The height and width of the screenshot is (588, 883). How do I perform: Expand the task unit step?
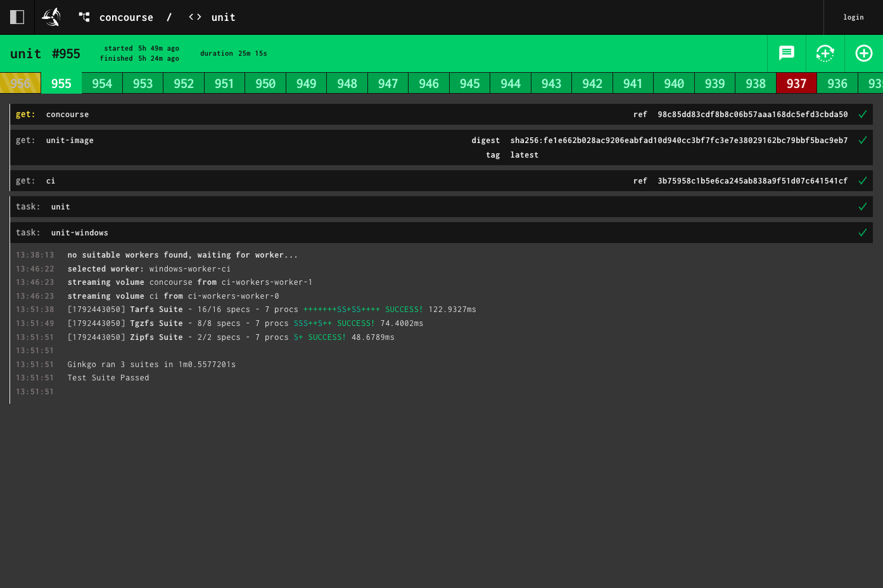[441, 207]
